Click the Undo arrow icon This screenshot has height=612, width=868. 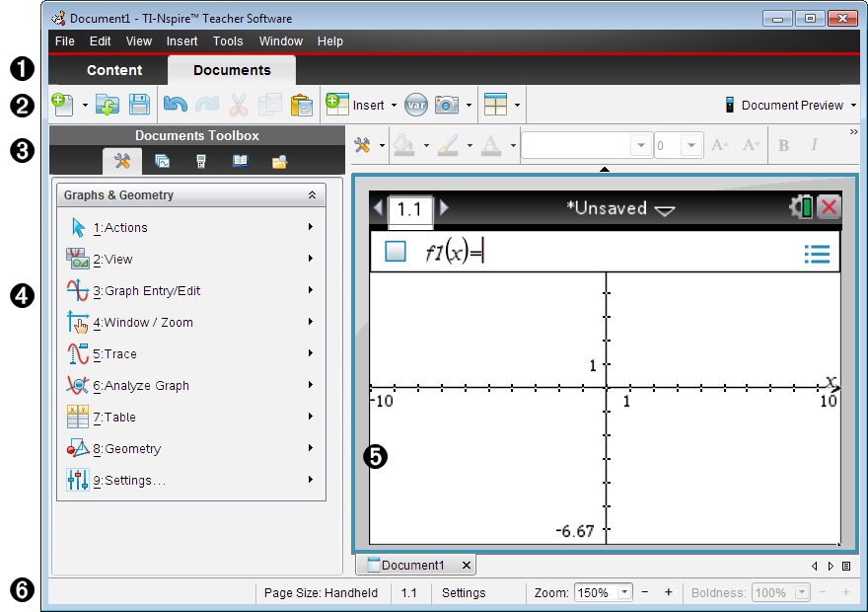[x=175, y=104]
